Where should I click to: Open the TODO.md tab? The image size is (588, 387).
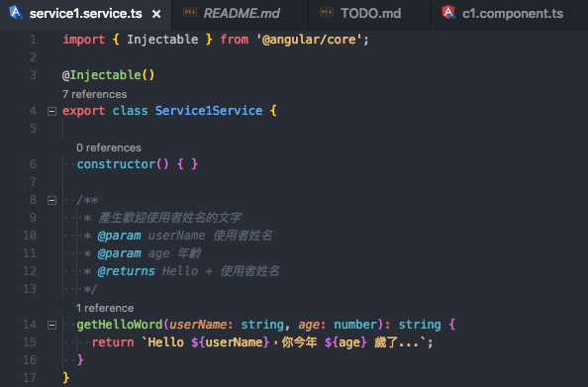pos(370,14)
